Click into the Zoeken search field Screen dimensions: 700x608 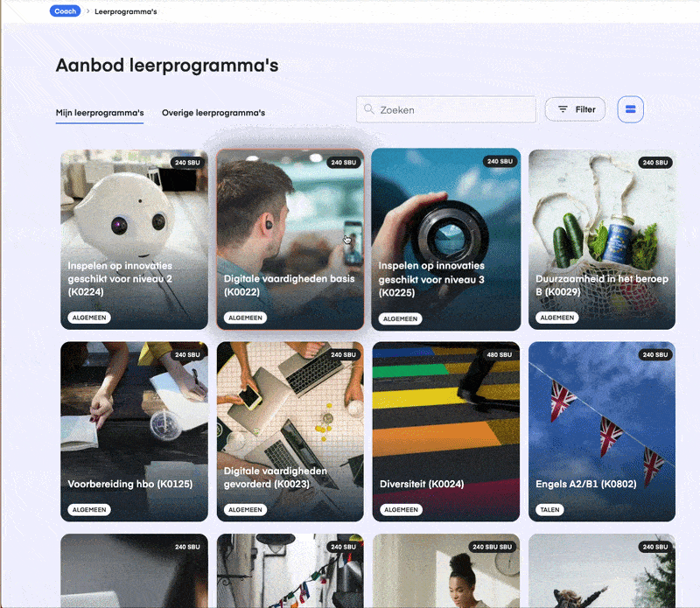coord(446,109)
